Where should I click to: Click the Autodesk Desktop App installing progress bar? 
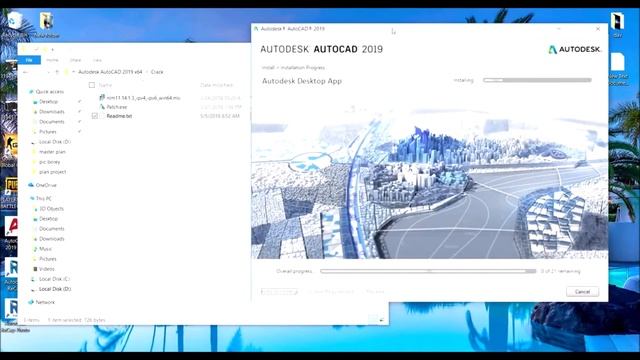[x=537, y=80]
